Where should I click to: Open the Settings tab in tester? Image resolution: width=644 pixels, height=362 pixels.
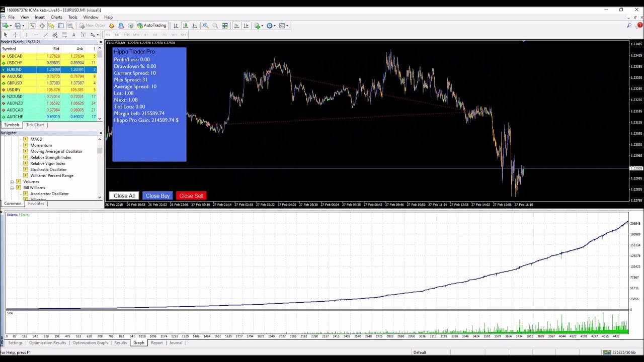[x=15, y=343]
